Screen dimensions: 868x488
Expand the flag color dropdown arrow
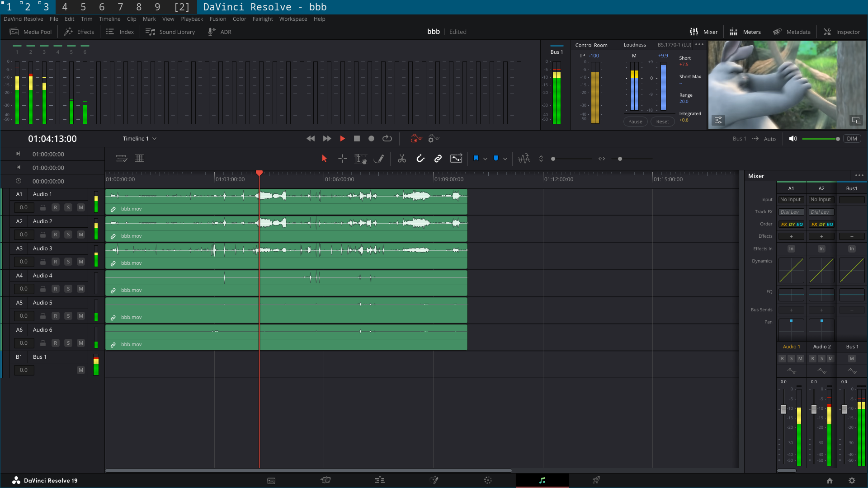(485, 159)
